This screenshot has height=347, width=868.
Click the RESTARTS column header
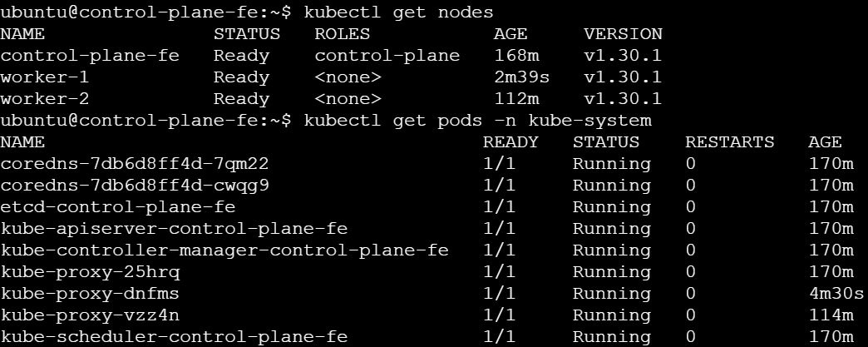[730, 142]
